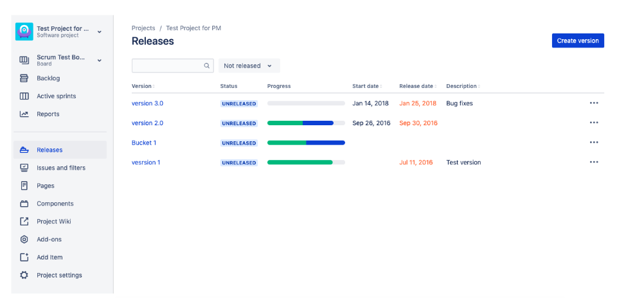Screen dimensions: 644x298
Task: Click the Add item icon
Action: click(x=24, y=258)
